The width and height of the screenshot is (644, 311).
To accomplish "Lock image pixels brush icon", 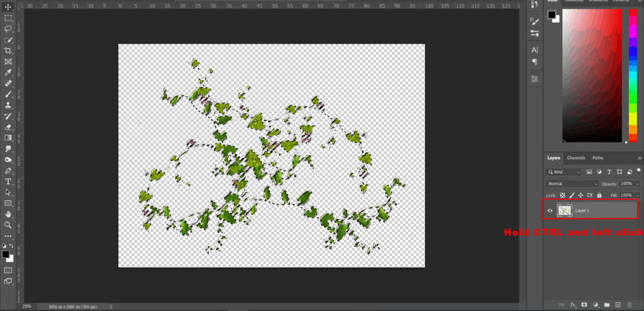I will 571,195.
